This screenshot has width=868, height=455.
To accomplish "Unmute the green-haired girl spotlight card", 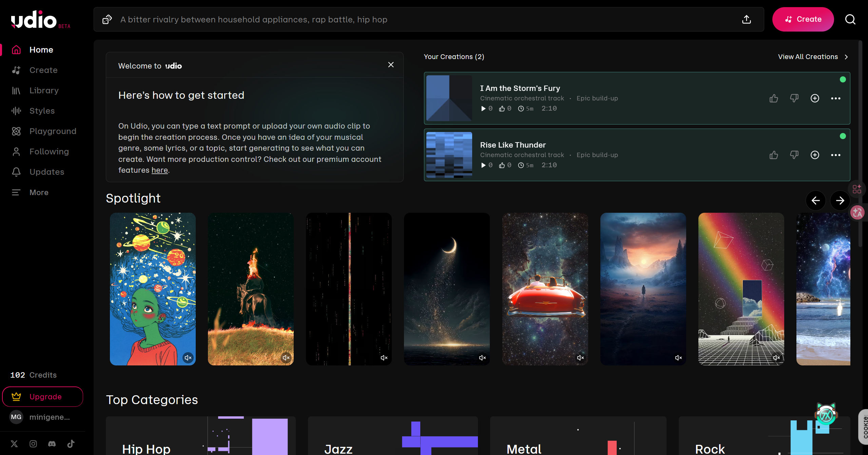I will click(x=188, y=358).
